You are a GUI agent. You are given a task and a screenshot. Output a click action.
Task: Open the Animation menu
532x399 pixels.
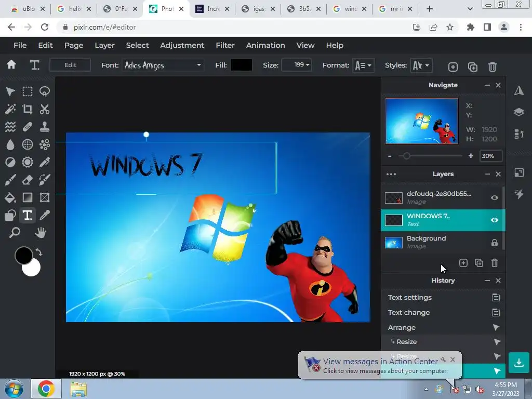tap(265, 45)
